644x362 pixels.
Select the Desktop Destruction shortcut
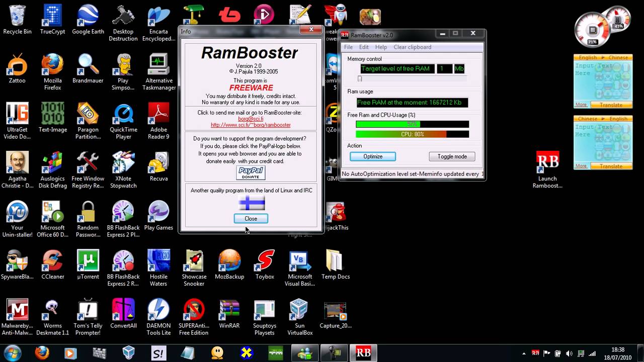click(123, 24)
